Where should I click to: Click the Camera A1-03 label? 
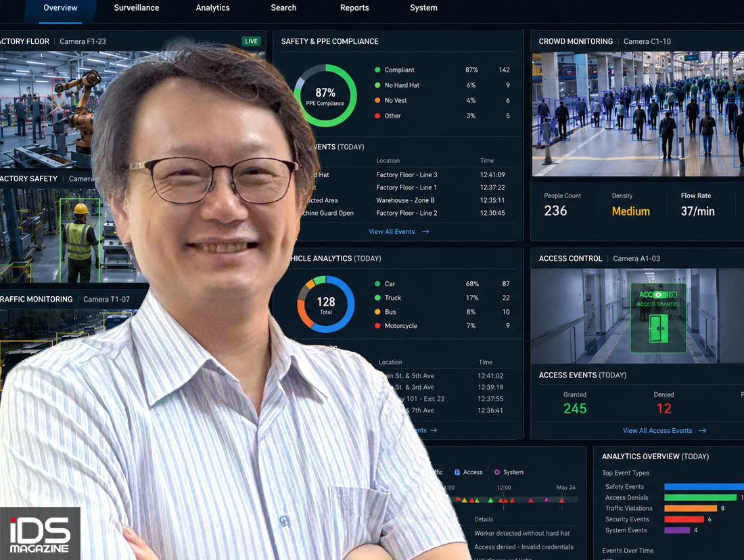click(x=636, y=258)
